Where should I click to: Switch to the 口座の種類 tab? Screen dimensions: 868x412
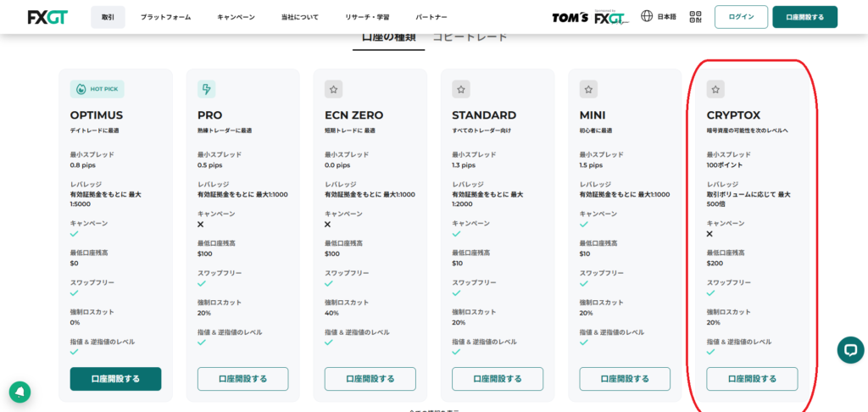388,38
